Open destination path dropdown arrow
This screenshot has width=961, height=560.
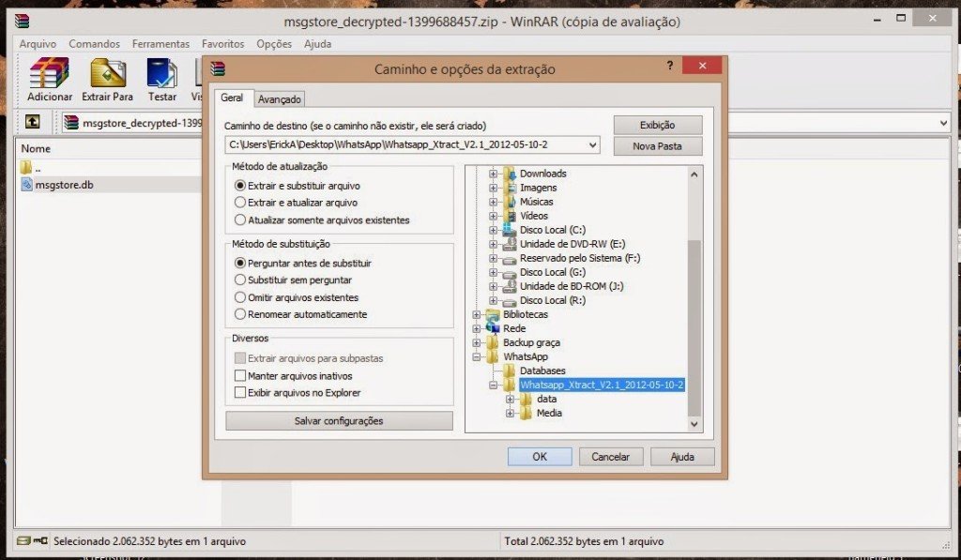592,145
